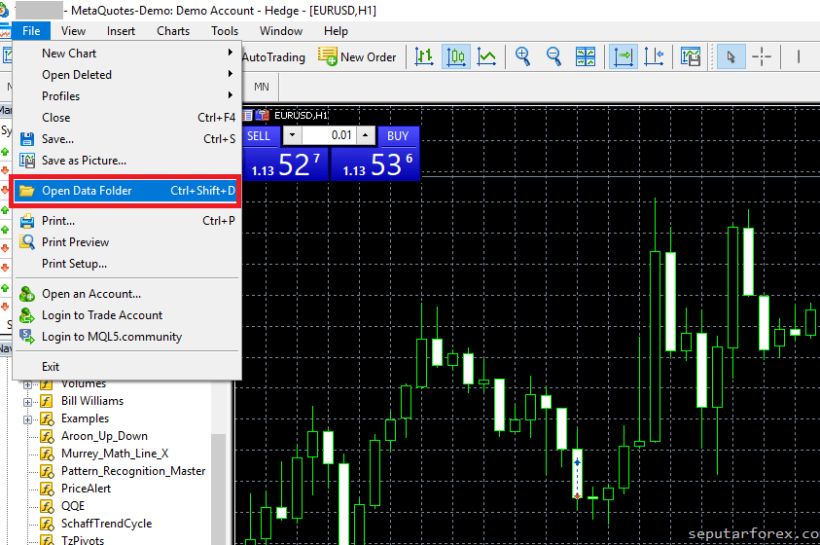Viewport: 820px width, 545px height.
Task: Open the Charts menu
Action: coord(173,31)
